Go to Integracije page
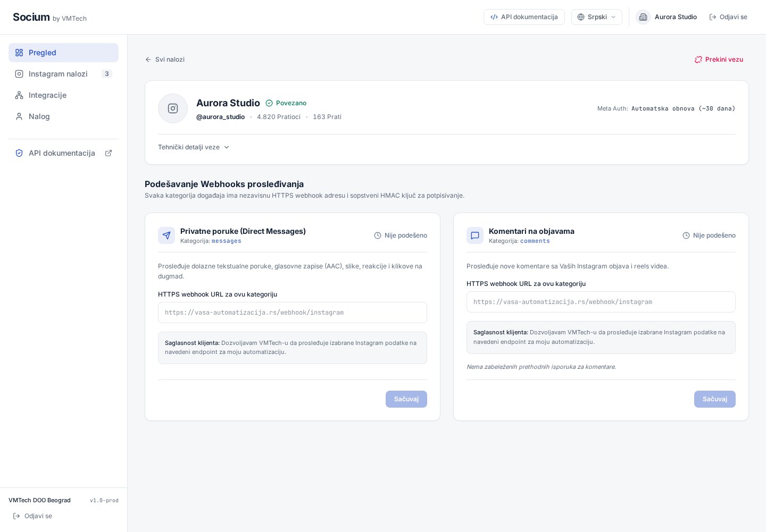This screenshot has width=766, height=532. (63, 95)
